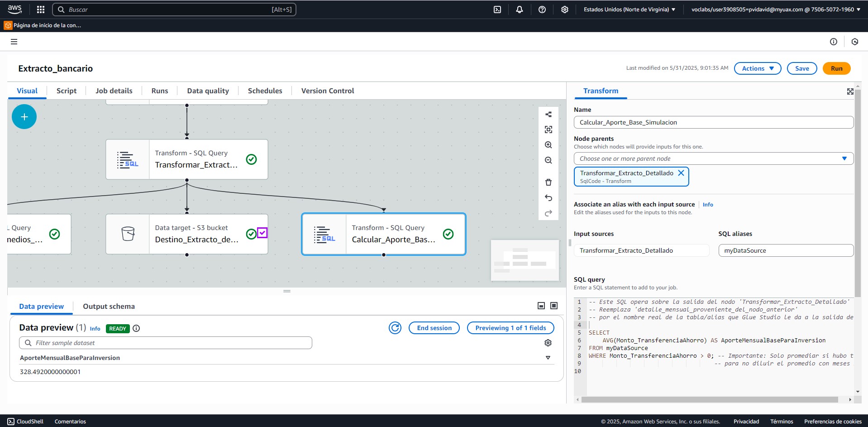This screenshot has height=427, width=868.
Task: Expand the Transform panel to full screen
Action: click(x=850, y=91)
